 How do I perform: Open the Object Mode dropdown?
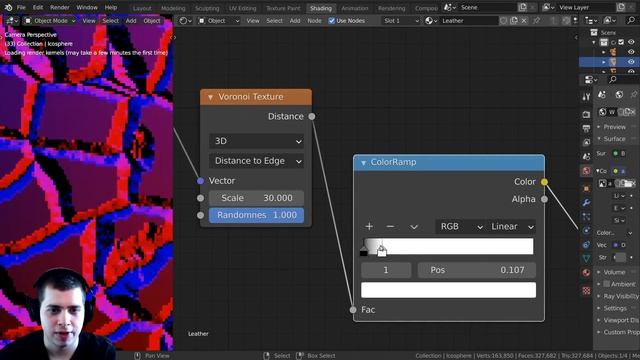(50, 20)
